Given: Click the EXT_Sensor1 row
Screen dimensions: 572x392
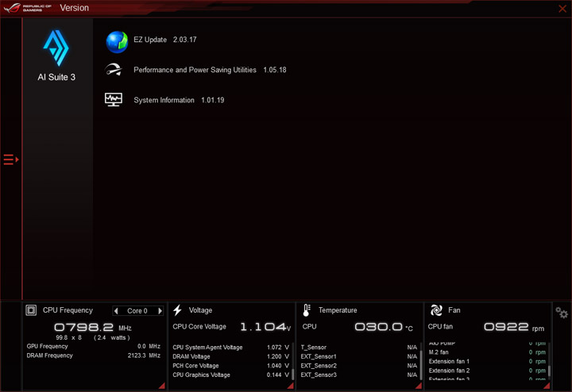Looking at the screenshot, I should tap(359, 356).
